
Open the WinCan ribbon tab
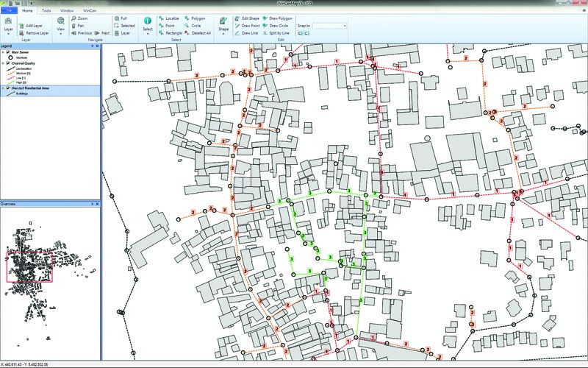click(x=89, y=12)
